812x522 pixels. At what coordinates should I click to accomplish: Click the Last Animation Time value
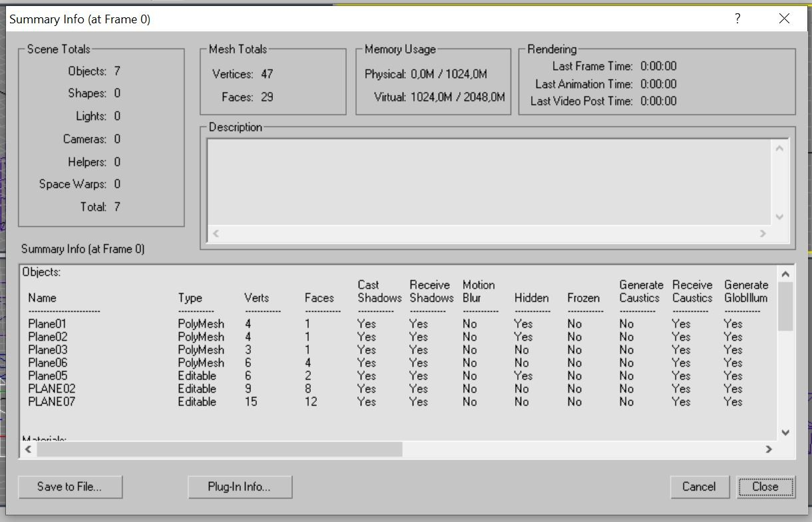(x=658, y=84)
